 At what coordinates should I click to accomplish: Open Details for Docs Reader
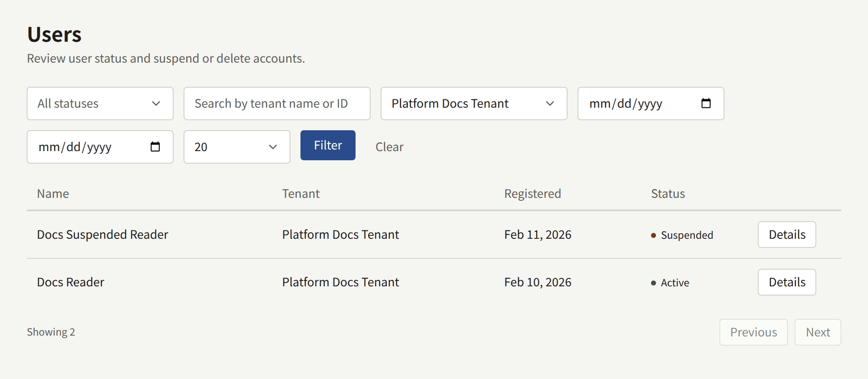click(x=787, y=282)
